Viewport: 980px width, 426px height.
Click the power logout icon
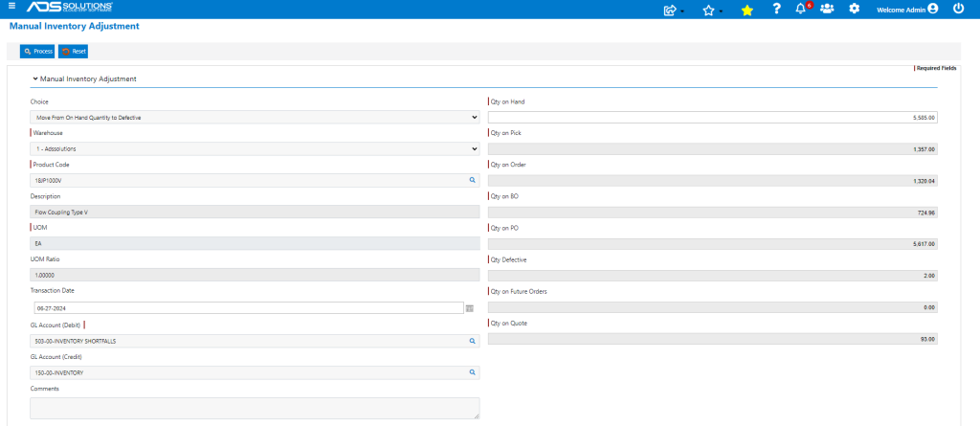(x=959, y=9)
